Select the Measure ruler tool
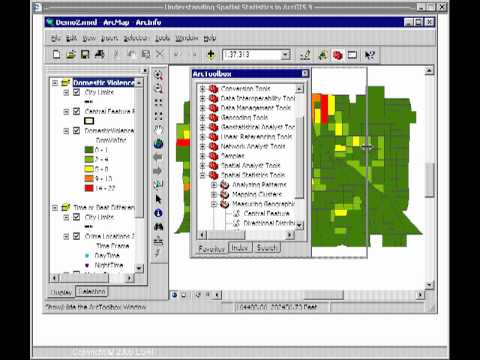Viewport: 480px width, 360px height. [158, 241]
